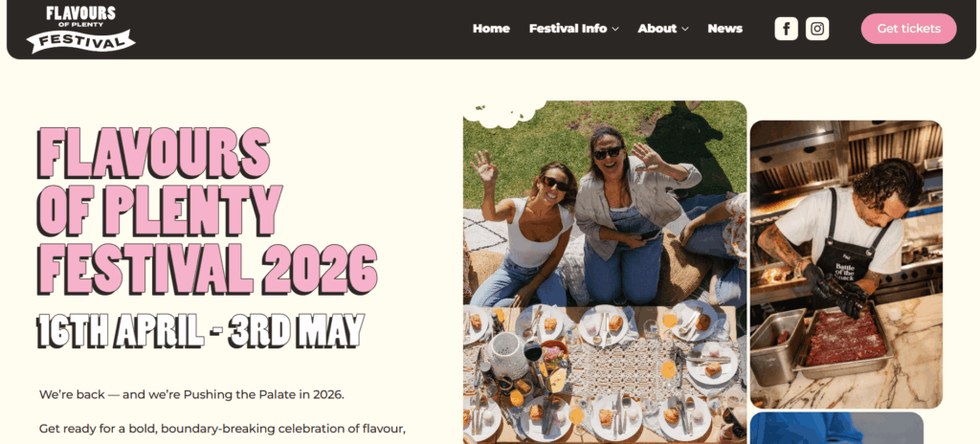This screenshot has height=444, width=980.
Task: Open the Instagram page icon
Action: click(x=817, y=29)
